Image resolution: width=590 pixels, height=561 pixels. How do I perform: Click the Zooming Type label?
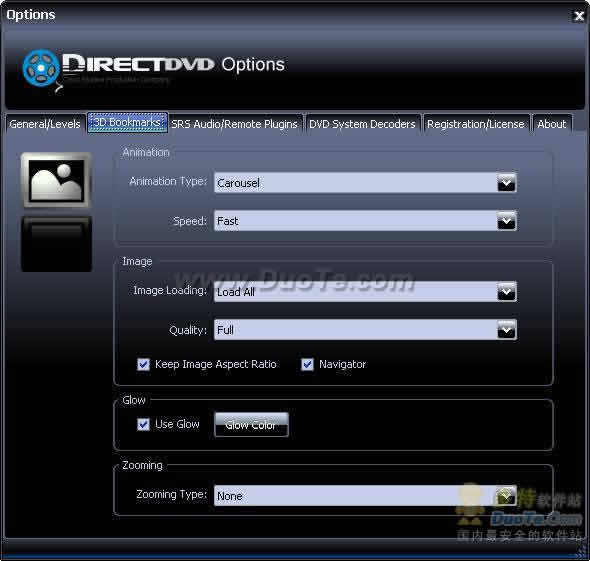172,494
